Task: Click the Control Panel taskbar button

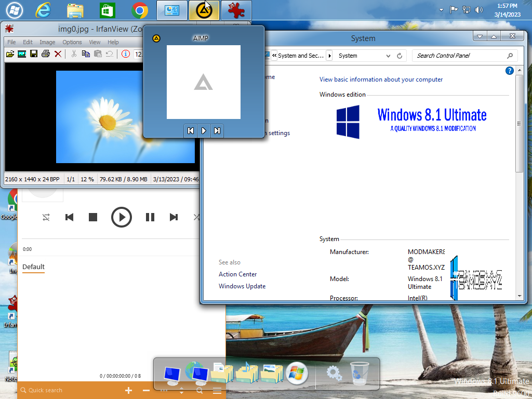Action: pyautogui.click(x=172, y=10)
